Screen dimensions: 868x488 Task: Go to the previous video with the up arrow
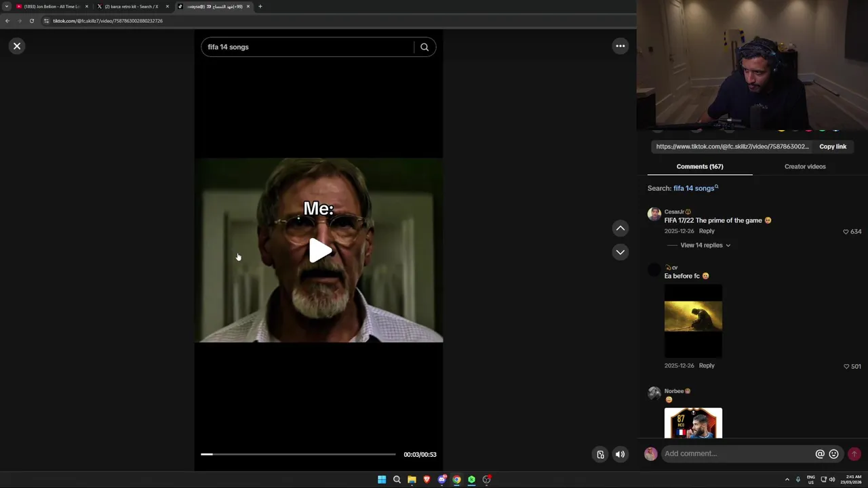[x=620, y=228]
